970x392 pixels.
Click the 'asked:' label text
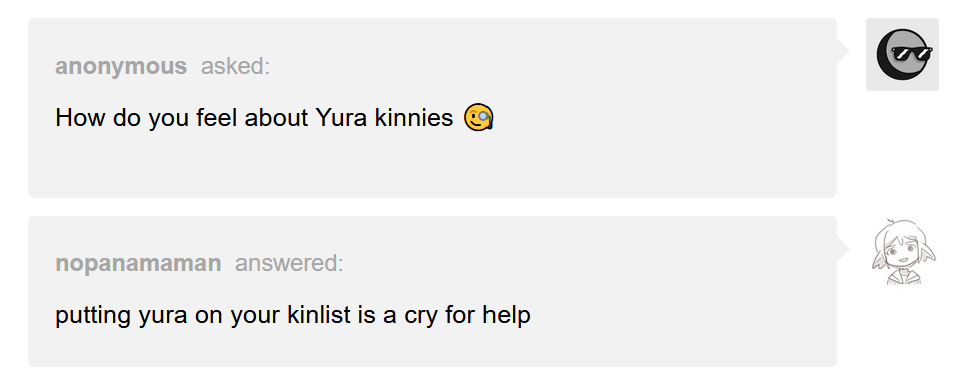point(235,66)
